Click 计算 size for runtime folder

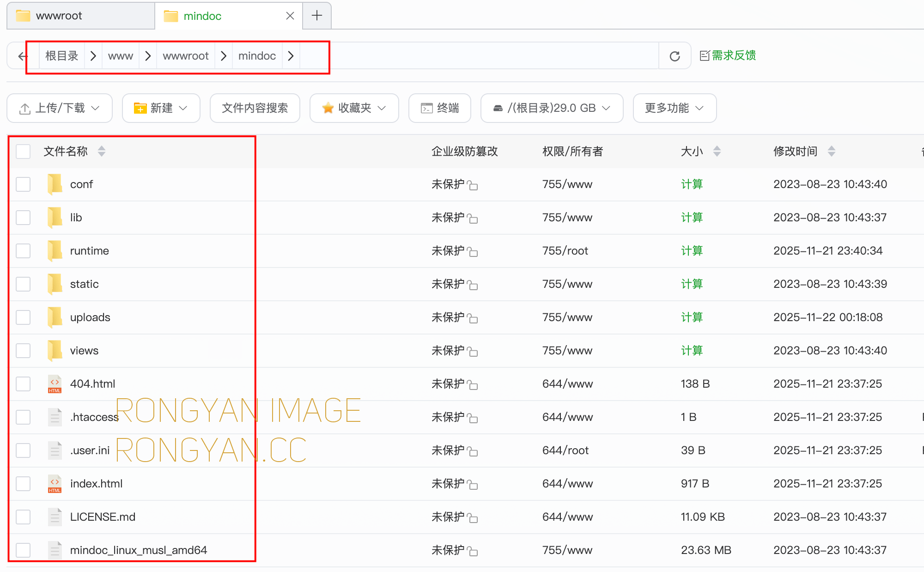(x=692, y=250)
